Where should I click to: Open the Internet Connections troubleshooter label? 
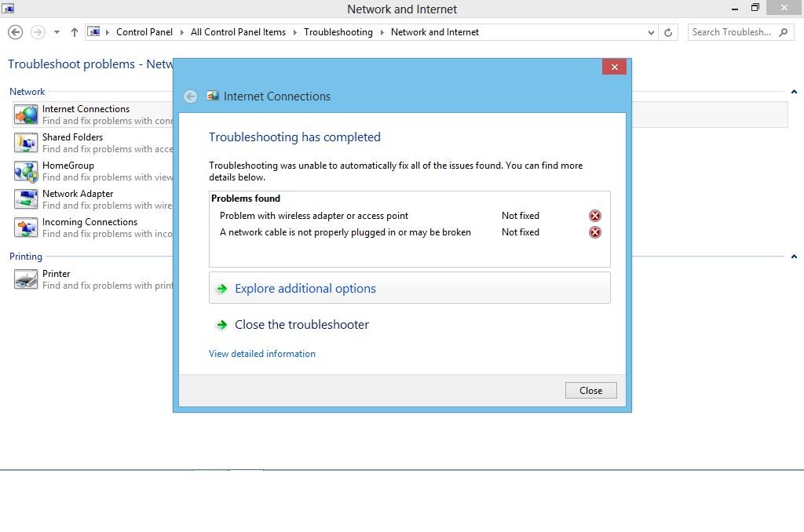86,108
